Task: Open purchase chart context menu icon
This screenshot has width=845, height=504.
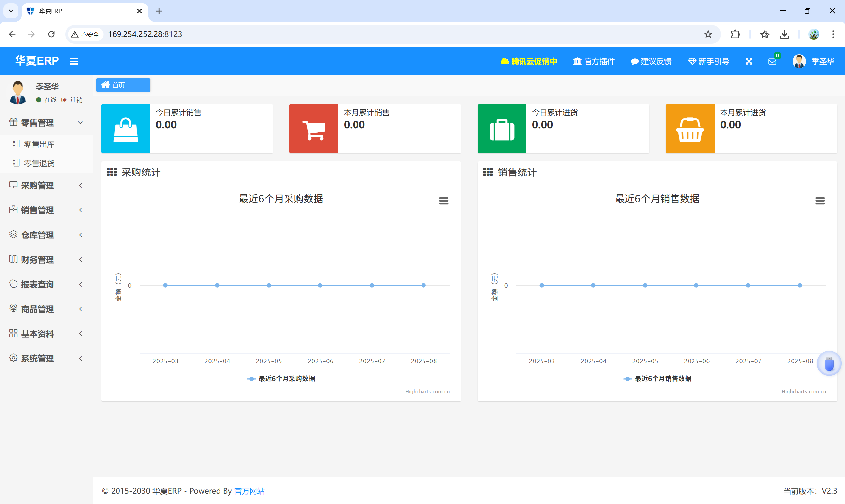Action: (443, 201)
